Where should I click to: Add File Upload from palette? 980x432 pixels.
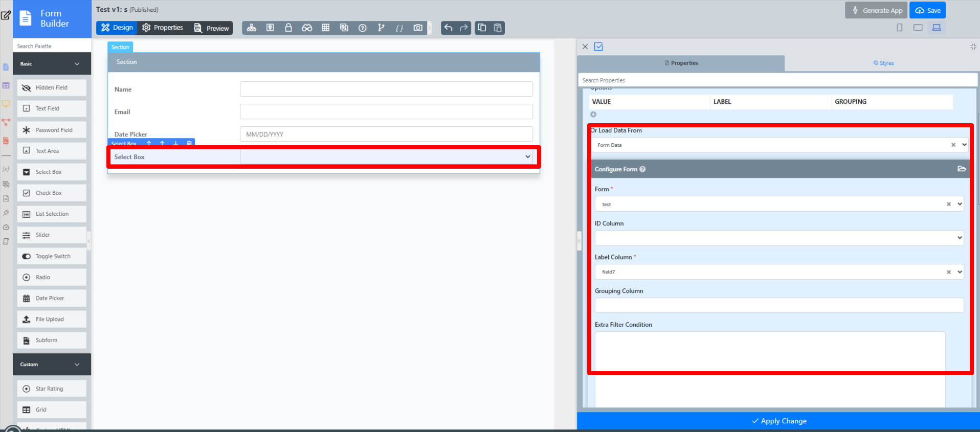[52, 319]
